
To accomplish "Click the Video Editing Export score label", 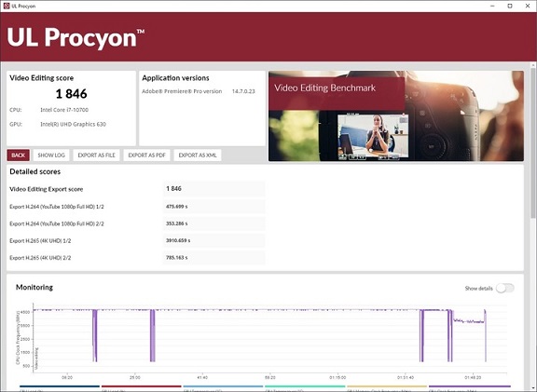I will click(47, 189).
